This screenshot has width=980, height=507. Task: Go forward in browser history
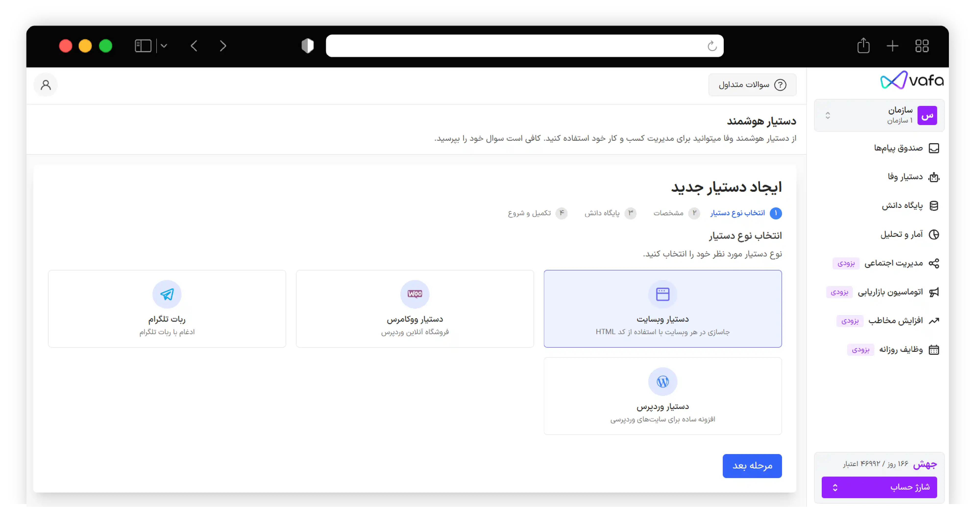coord(223,46)
